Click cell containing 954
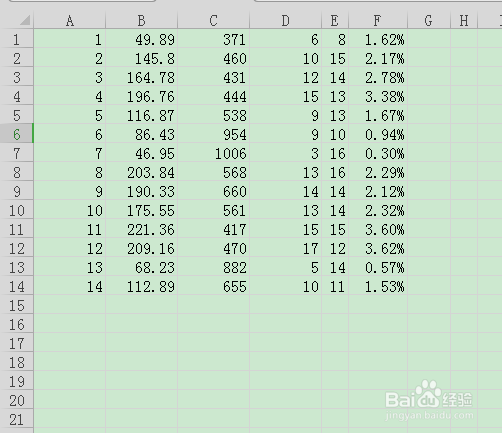The width and height of the screenshot is (502, 433). click(214, 134)
